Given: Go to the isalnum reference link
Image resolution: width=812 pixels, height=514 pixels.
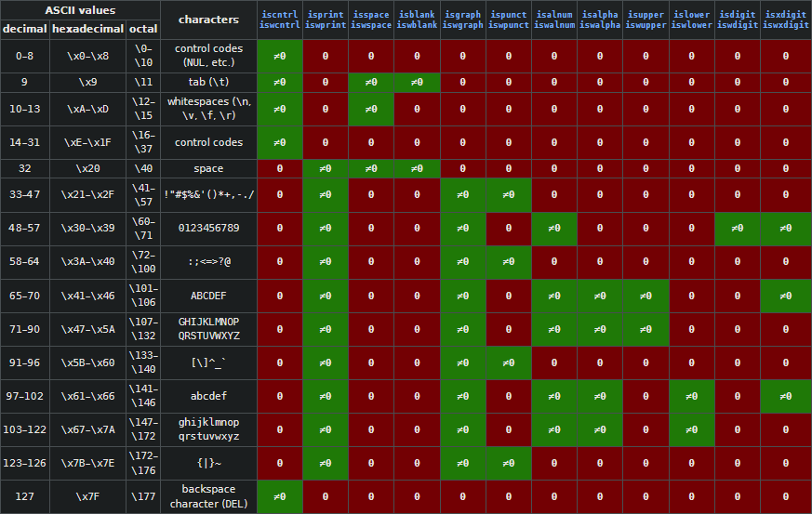Looking at the screenshot, I should [x=554, y=15].
